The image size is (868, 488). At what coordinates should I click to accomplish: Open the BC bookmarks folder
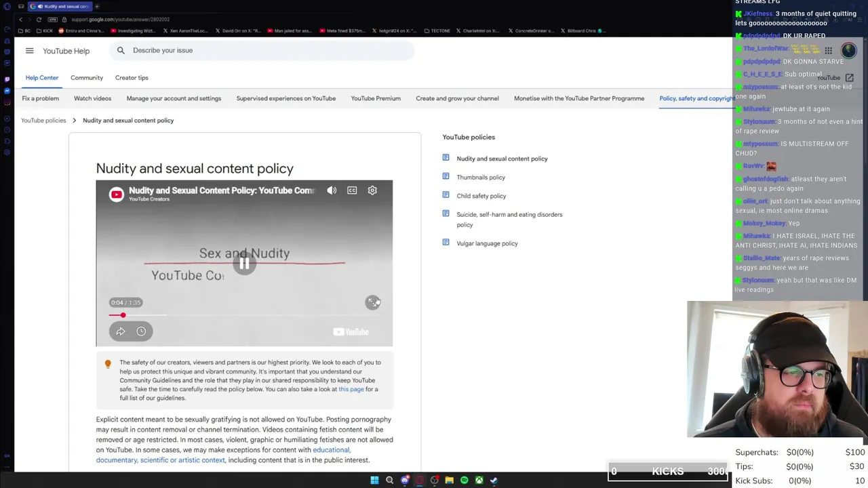point(25,30)
